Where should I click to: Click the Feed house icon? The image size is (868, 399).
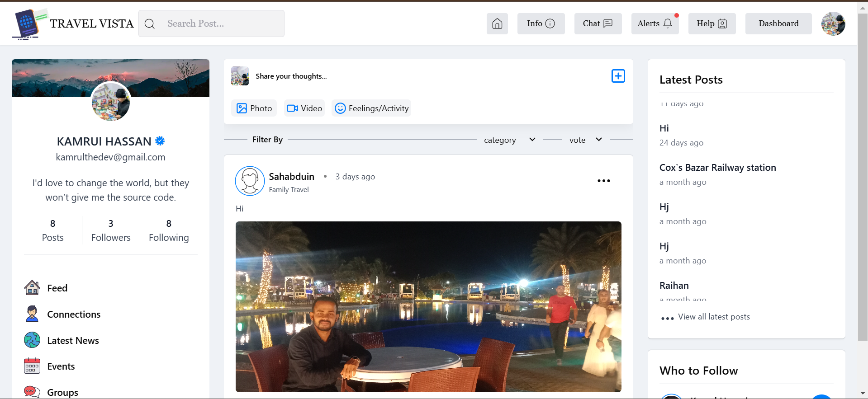click(32, 287)
